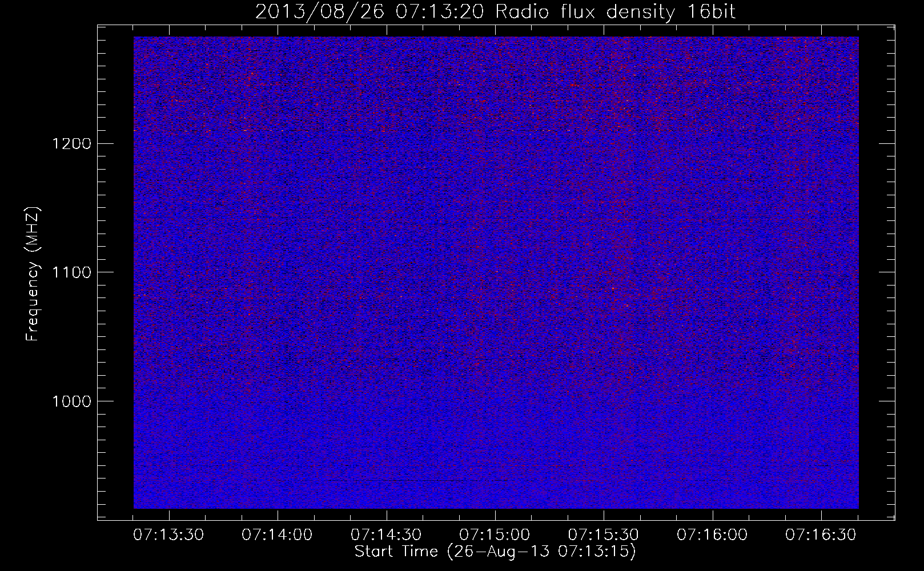Click the 07:16:00 time tick label

[712, 534]
